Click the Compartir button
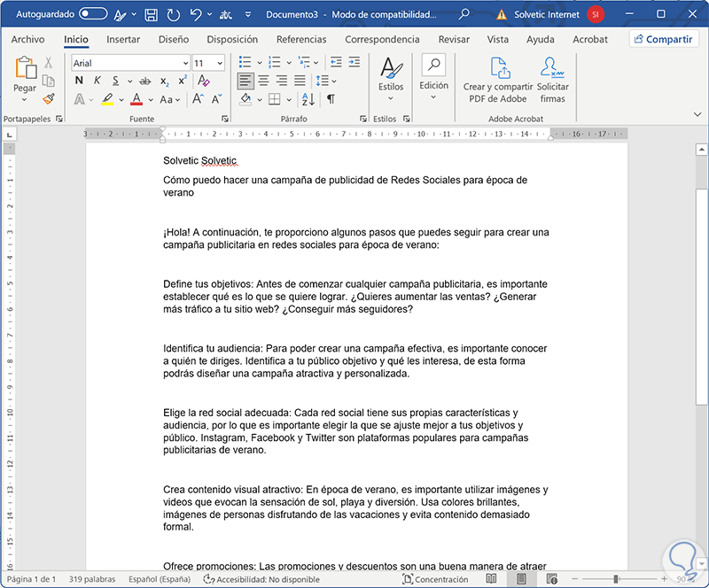709x588 pixels. [x=664, y=39]
